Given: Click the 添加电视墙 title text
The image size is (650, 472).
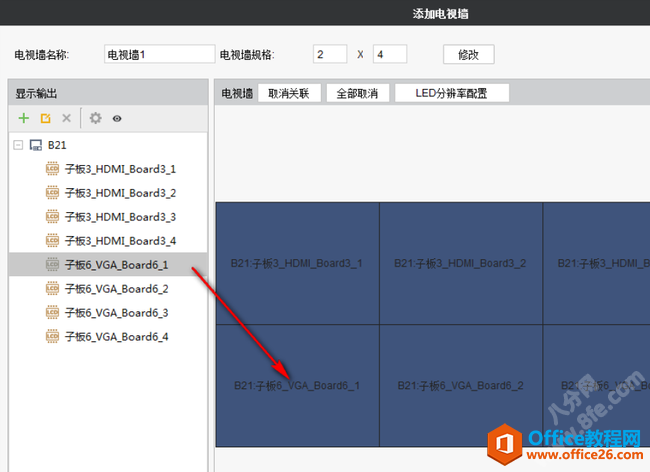Looking at the screenshot, I should point(440,14).
